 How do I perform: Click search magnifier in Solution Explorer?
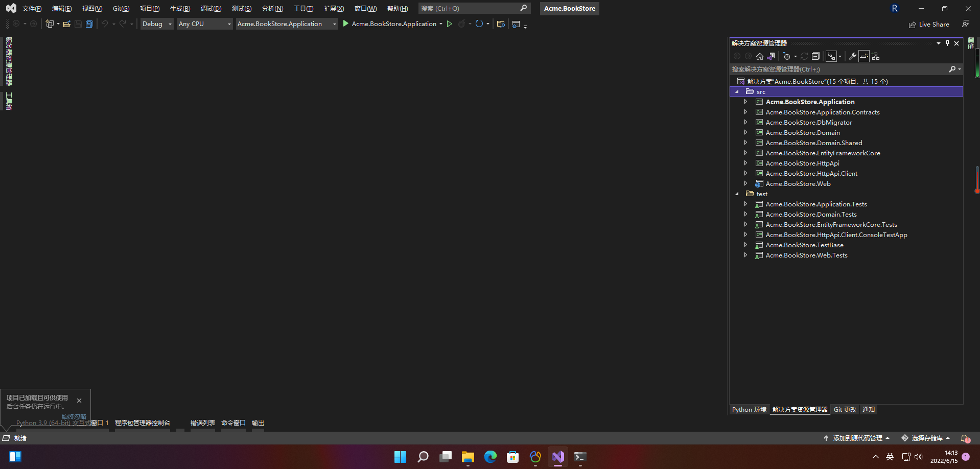[952, 69]
